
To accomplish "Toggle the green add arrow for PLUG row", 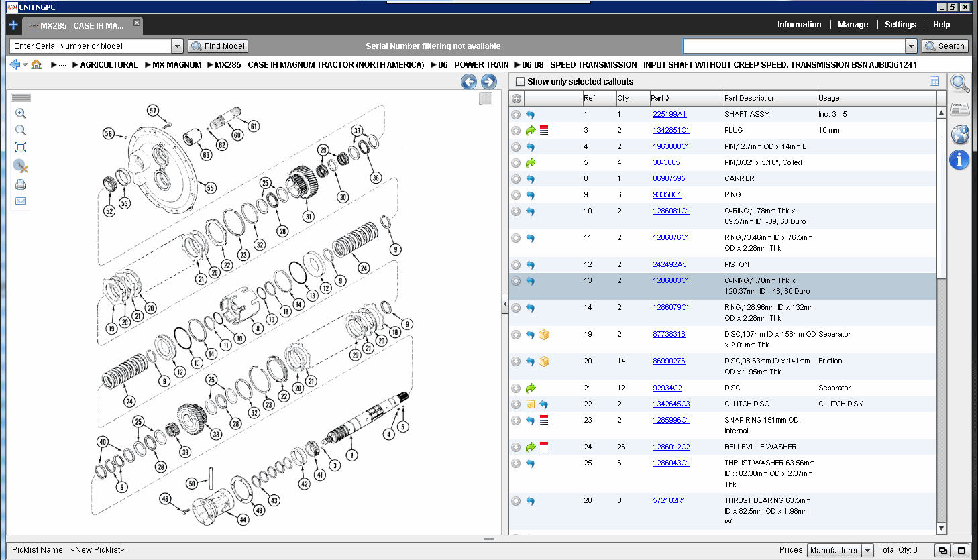I will 530,130.
